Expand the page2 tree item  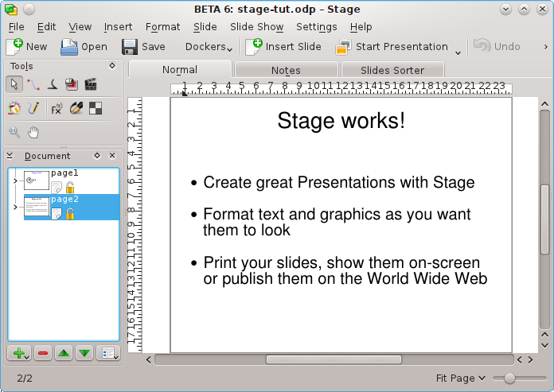click(x=15, y=207)
